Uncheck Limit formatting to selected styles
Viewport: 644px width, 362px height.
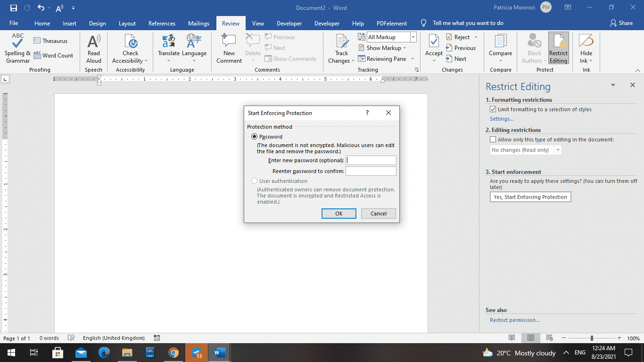493,109
